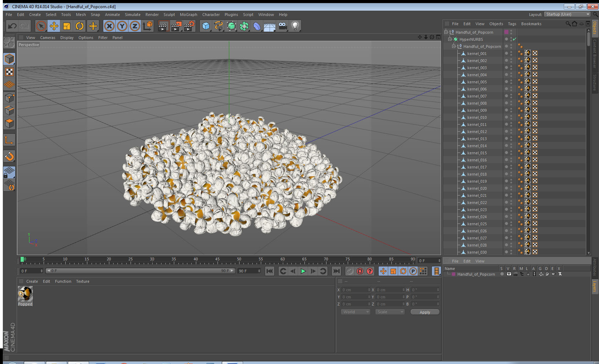The width and height of the screenshot is (599, 364).
Task: Click the Locked Workplane icon
Action: click(9, 172)
